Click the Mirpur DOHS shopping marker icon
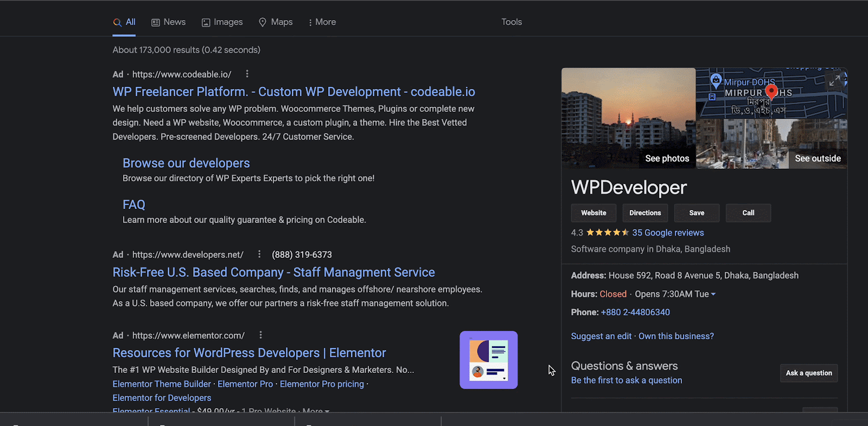 [x=716, y=81]
